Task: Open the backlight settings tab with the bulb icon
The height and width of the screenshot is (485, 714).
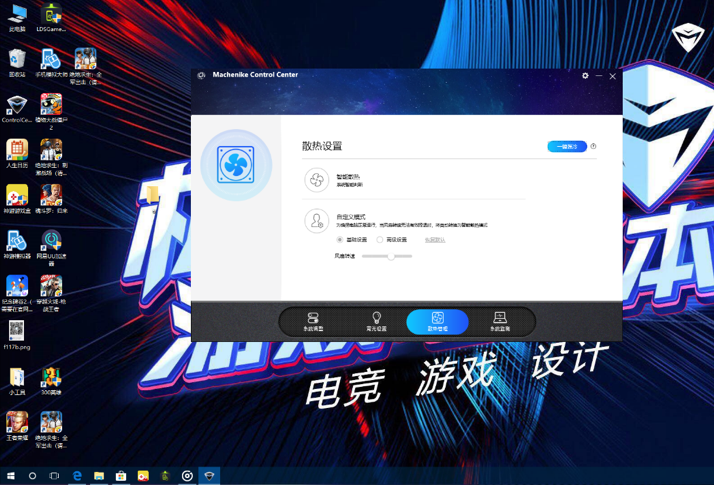Action: 376,322
